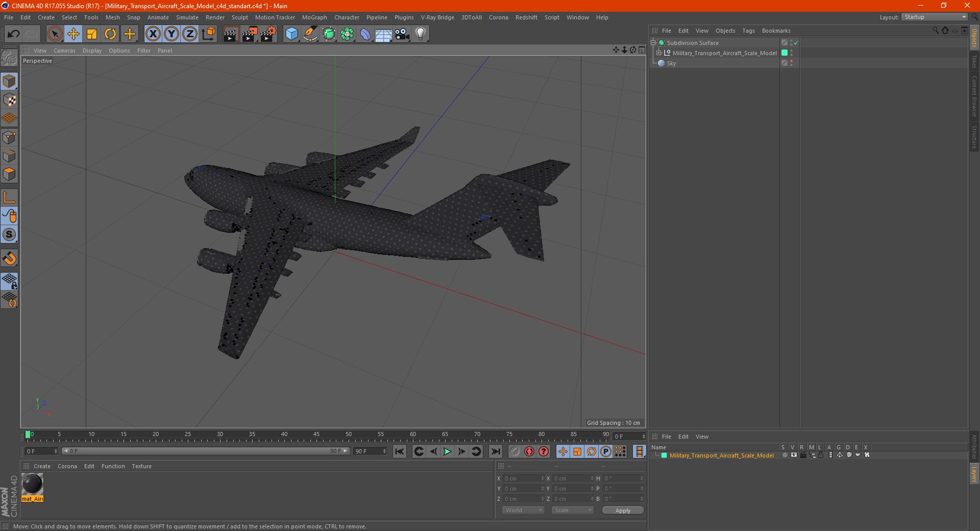Click the layer color swatch in Layers manager
Image resolution: width=980 pixels, height=531 pixels.
[x=664, y=455]
